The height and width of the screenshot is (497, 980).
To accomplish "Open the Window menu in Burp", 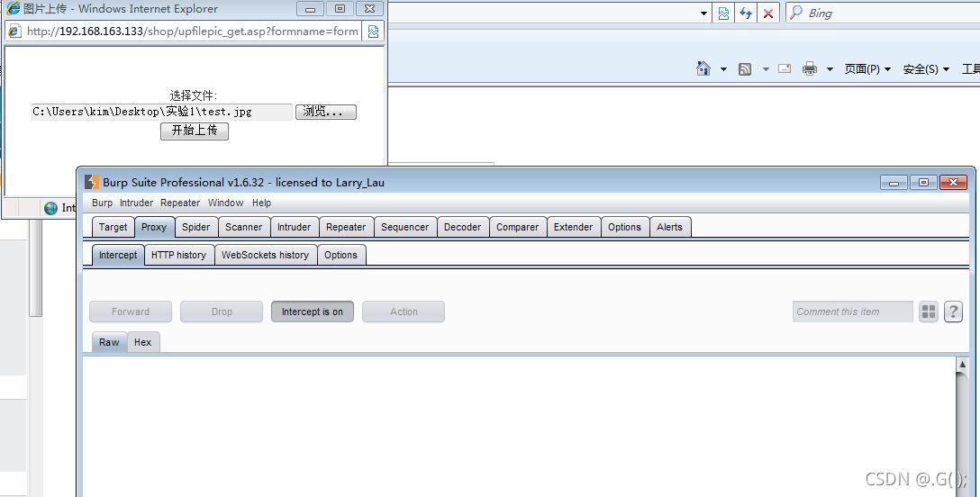I will point(225,203).
